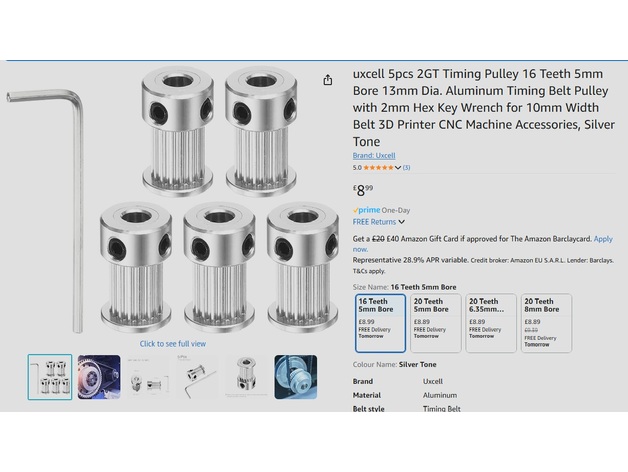Click the share icon beside product image

[328, 80]
